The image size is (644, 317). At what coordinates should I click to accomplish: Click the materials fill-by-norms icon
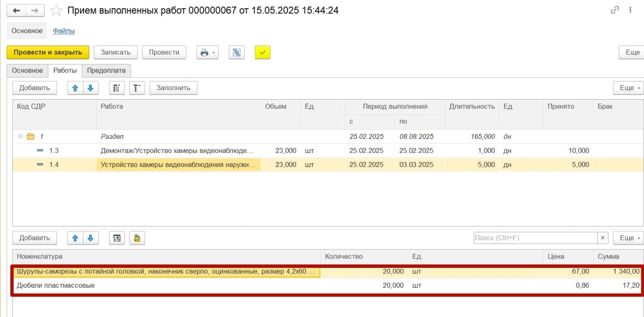click(117, 238)
